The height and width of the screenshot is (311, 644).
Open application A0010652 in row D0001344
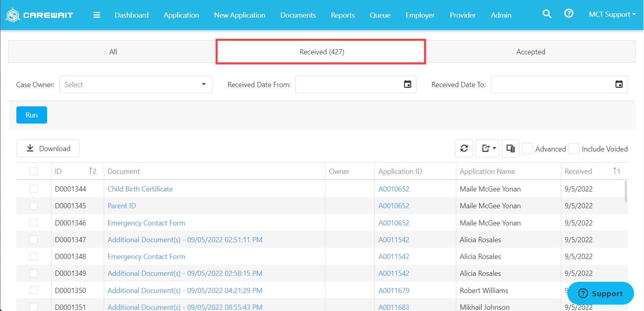pyautogui.click(x=394, y=189)
